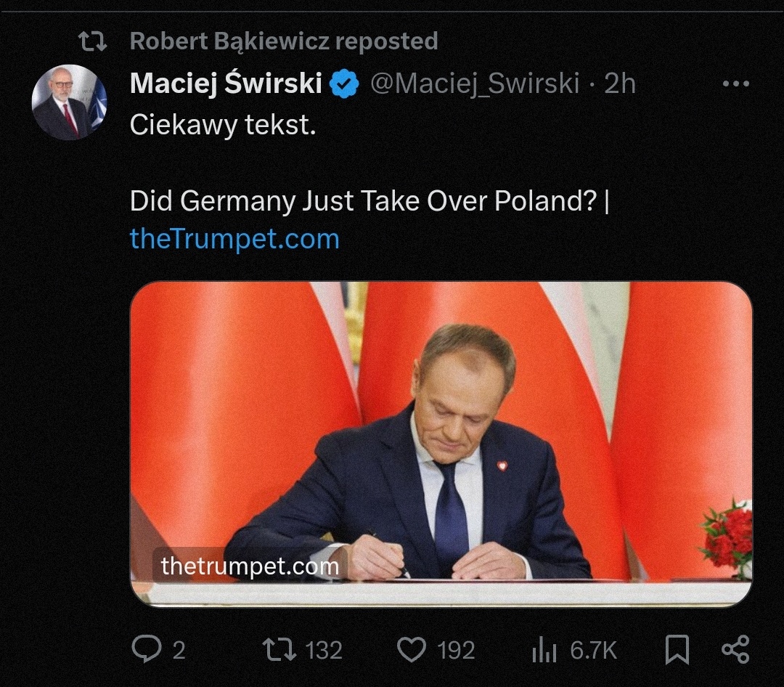The height and width of the screenshot is (687, 784).
Task: Click the repost icon beside 'Robert Bąkiewicz reposted'
Action: [93, 41]
